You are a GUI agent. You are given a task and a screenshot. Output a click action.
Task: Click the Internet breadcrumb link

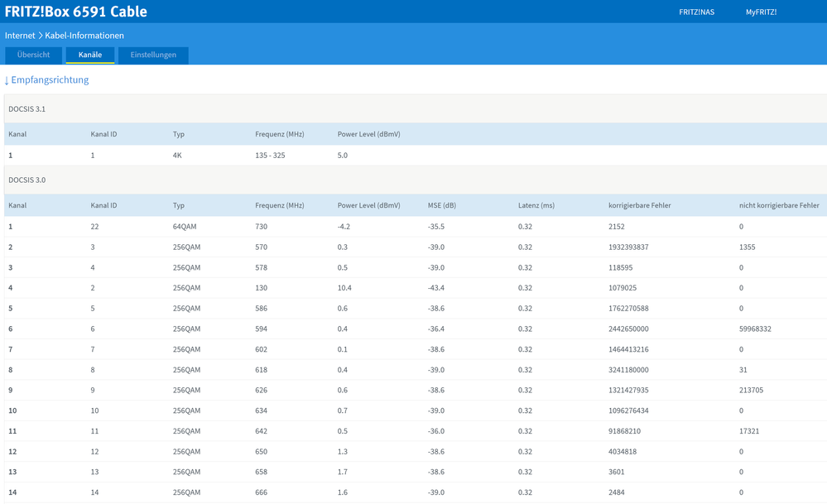coord(20,36)
